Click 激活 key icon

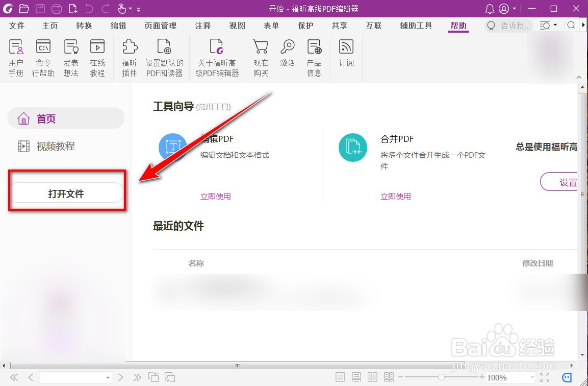coord(288,54)
